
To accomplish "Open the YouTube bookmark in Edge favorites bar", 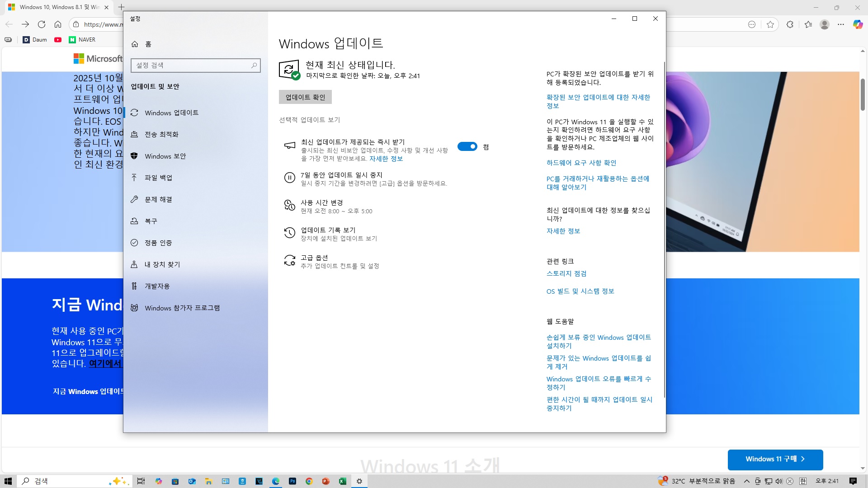I will (58, 40).
